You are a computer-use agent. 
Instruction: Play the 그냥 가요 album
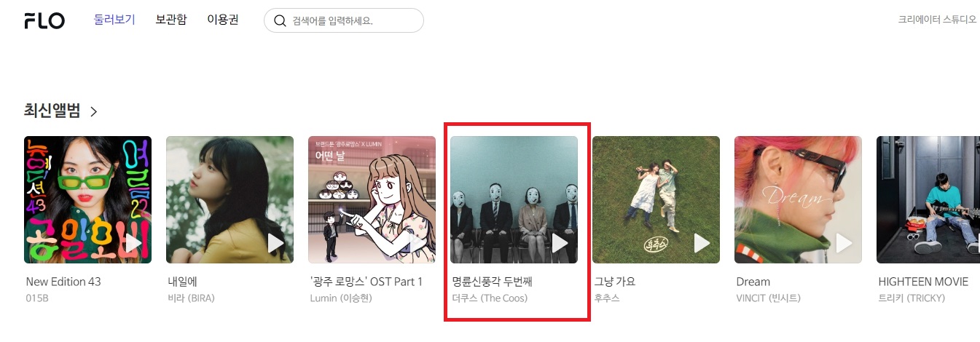(702, 244)
